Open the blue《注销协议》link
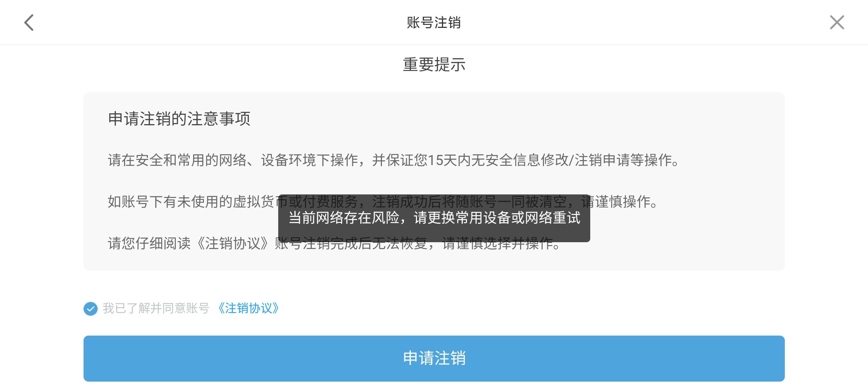This screenshot has width=868, height=391. [x=248, y=308]
